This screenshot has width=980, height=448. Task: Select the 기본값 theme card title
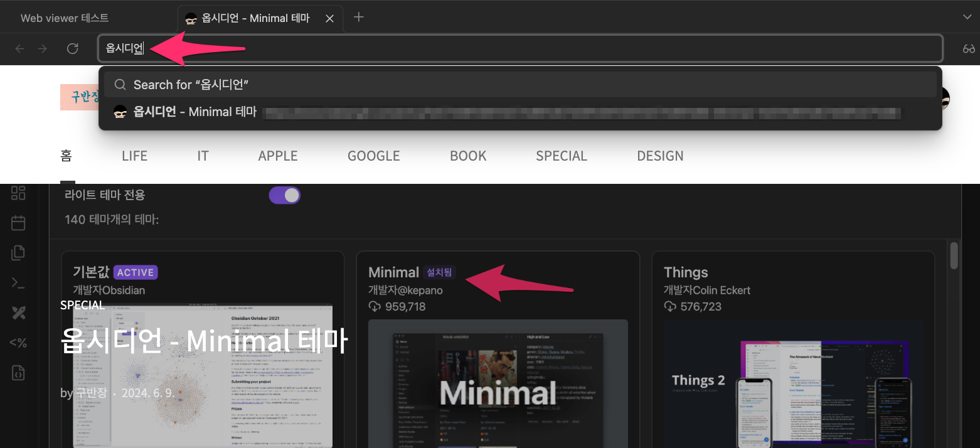91,272
